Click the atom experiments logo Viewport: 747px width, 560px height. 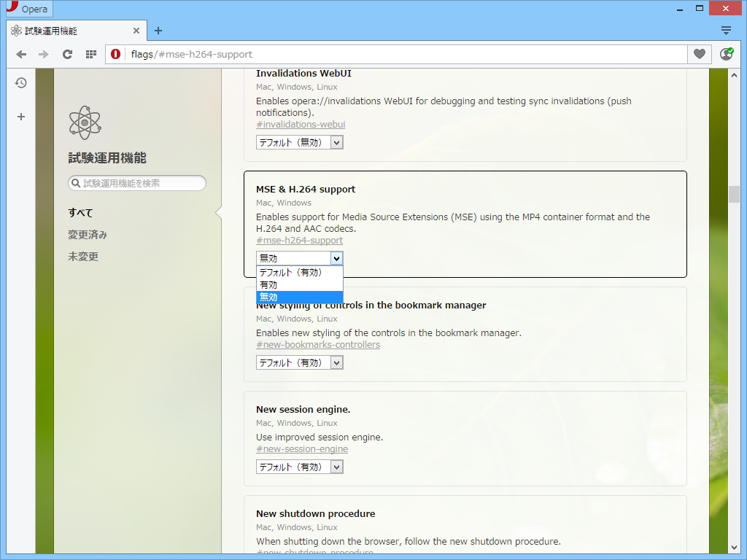tap(85, 122)
